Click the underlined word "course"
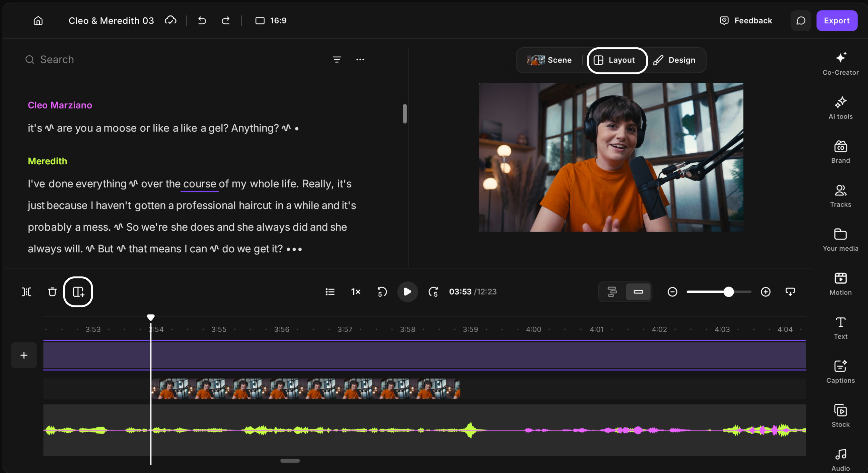The height and width of the screenshot is (473, 868). click(x=199, y=184)
